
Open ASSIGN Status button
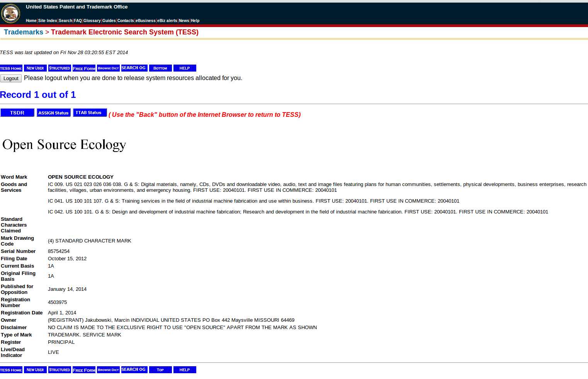pyautogui.click(x=54, y=113)
